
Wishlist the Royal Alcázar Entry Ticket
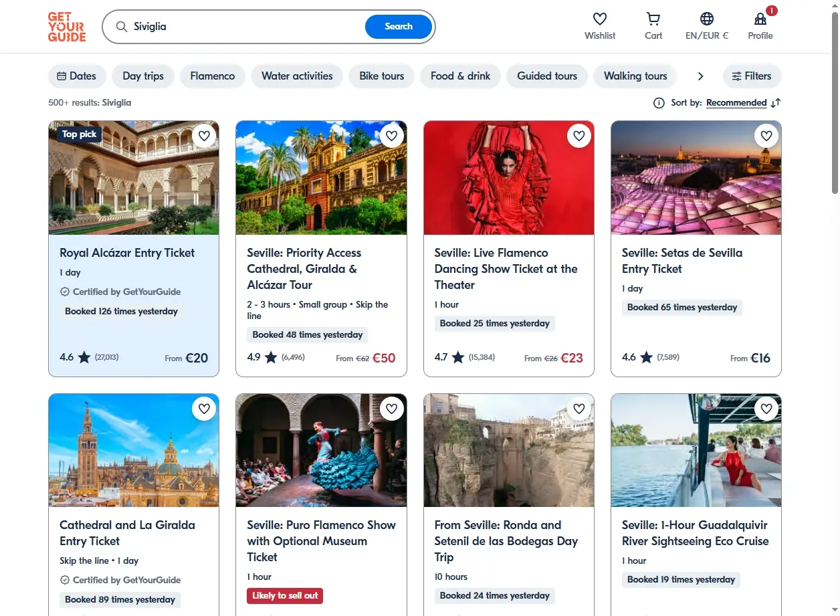pyautogui.click(x=204, y=136)
